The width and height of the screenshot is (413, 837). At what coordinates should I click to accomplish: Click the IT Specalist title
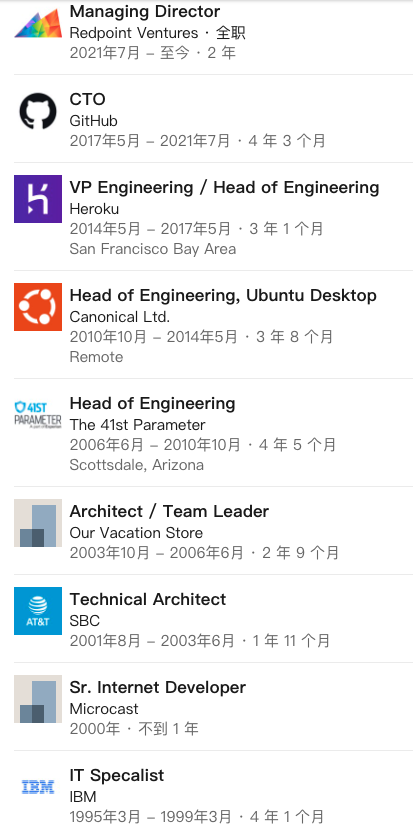(117, 775)
